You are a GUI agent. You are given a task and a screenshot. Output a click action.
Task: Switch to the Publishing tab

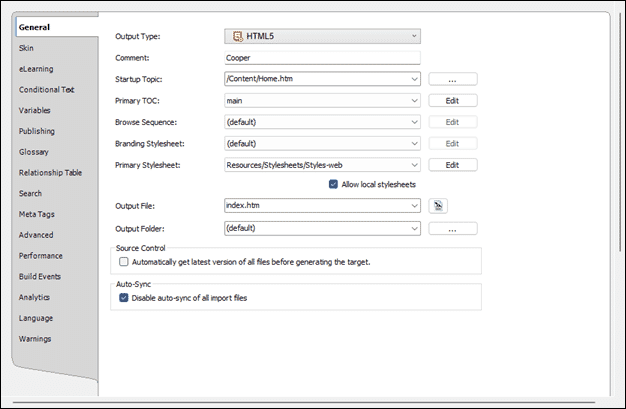[37, 131]
